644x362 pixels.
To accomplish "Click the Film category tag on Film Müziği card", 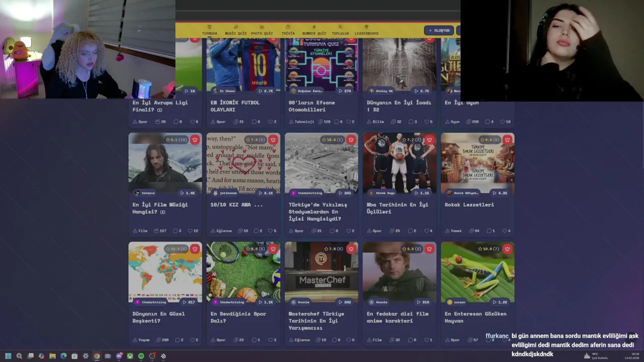I will (140, 231).
